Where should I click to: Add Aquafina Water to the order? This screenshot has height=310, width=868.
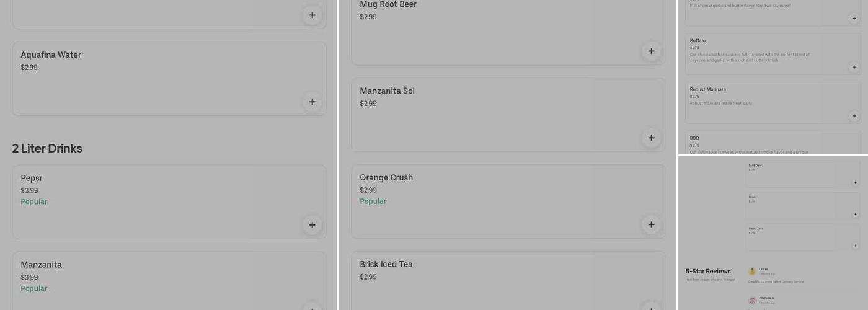pos(312,102)
